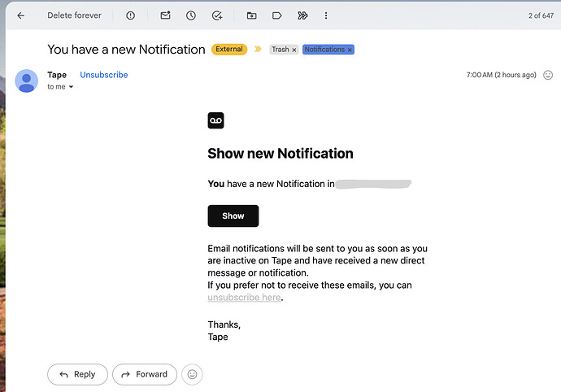Open the Move to folder icon

251,15
